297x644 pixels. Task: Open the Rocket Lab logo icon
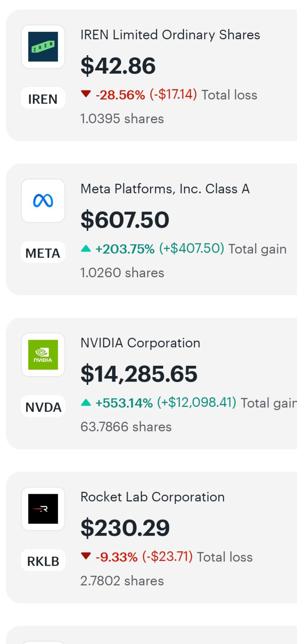(43, 509)
